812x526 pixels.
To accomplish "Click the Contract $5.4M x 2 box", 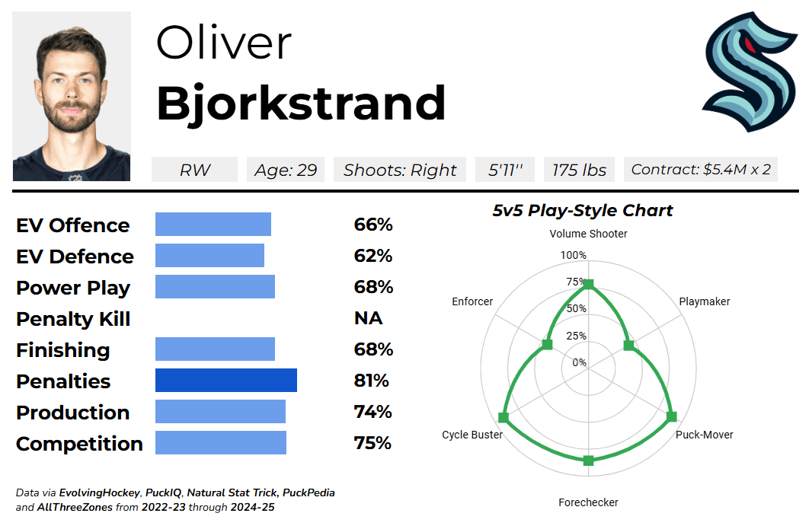I will [701, 170].
